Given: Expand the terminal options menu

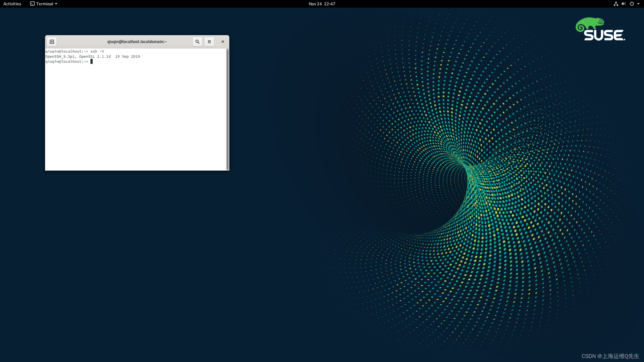Looking at the screenshot, I should 209,41.
